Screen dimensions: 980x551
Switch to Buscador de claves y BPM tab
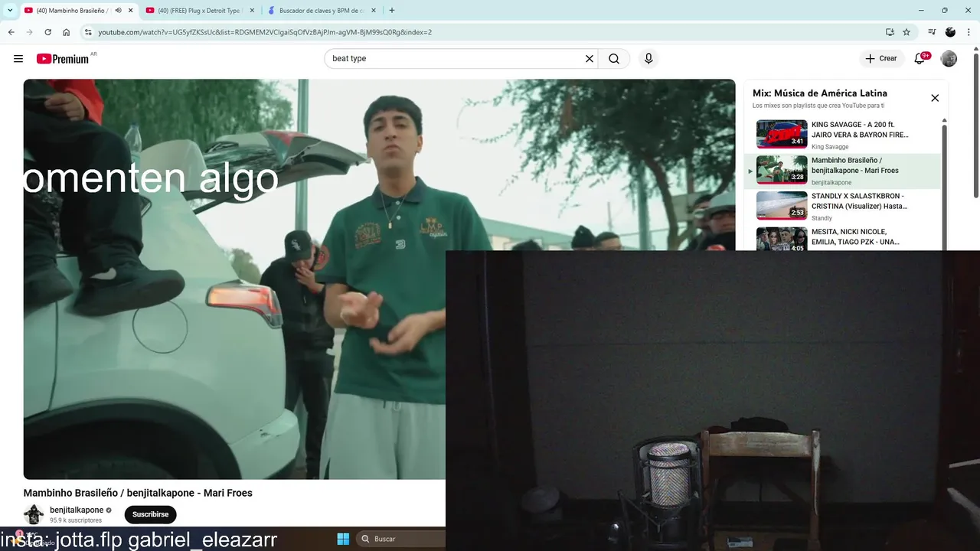click(x=320, y=11)
